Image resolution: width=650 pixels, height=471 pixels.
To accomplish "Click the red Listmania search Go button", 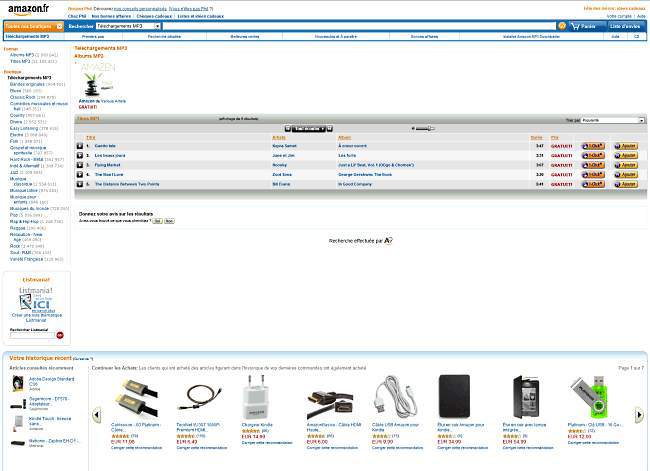I will [60, 335].
